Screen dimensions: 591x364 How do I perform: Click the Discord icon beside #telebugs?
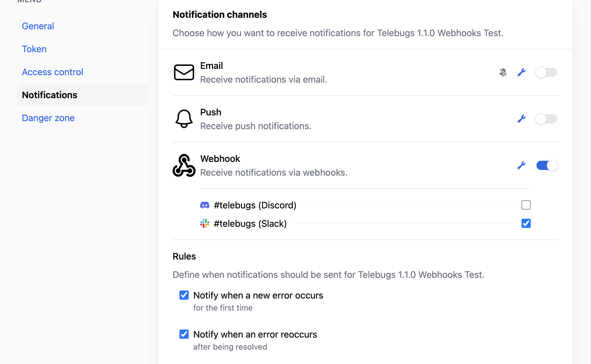[205, 205]
